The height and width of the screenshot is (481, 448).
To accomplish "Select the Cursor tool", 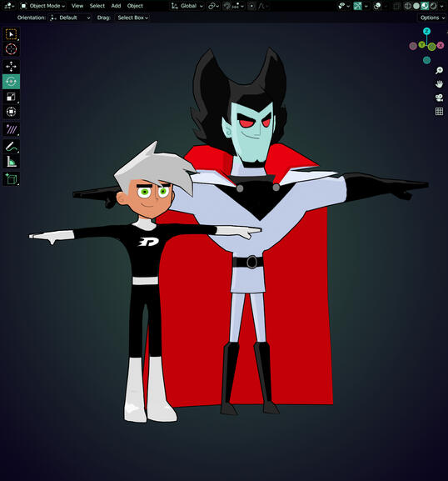I will click(12, 49).
